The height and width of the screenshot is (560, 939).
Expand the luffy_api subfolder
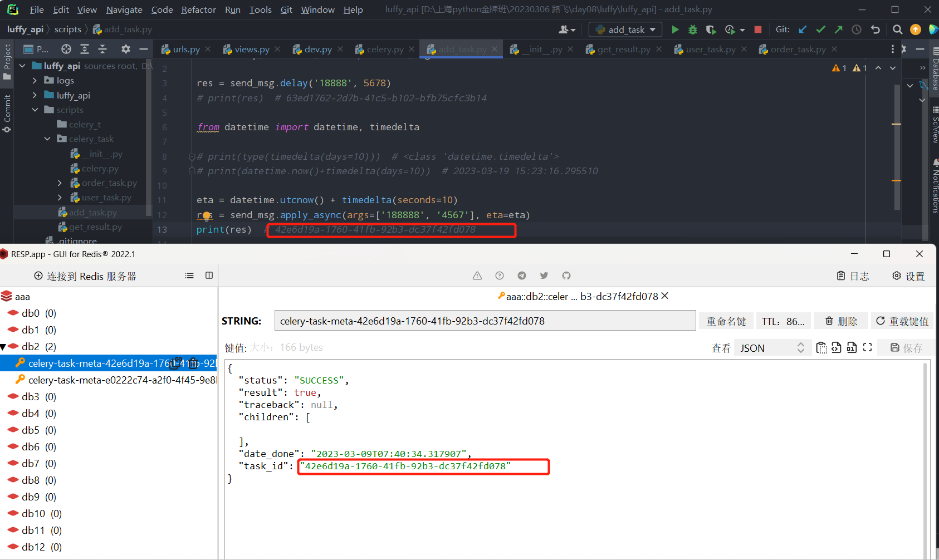click(x=35, y=95)
